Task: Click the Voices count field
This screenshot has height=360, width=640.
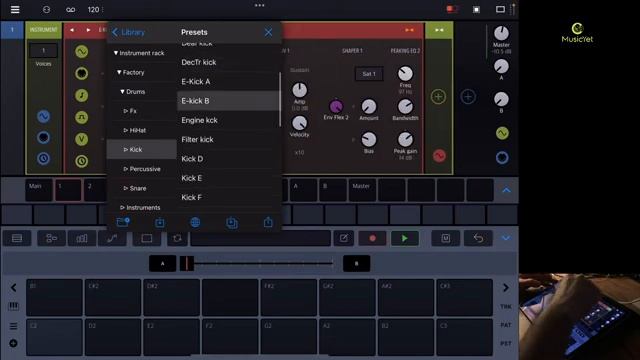Action: (43, 51)
